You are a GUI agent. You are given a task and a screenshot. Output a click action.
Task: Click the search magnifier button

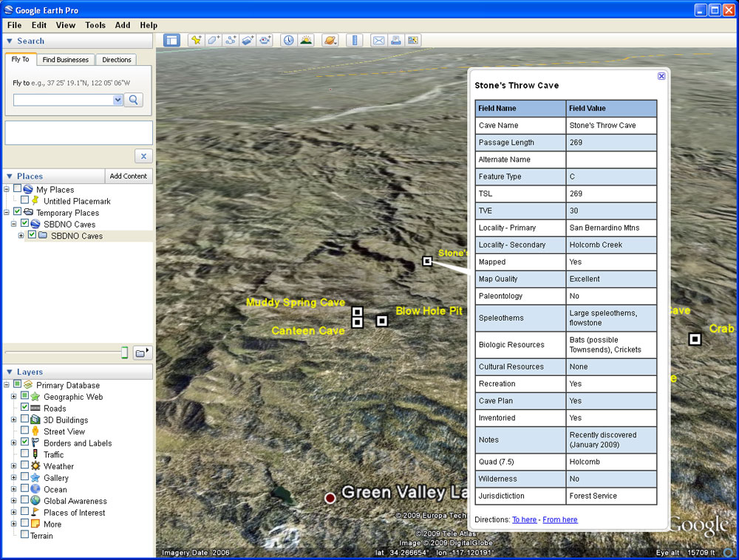coord(133,100)
